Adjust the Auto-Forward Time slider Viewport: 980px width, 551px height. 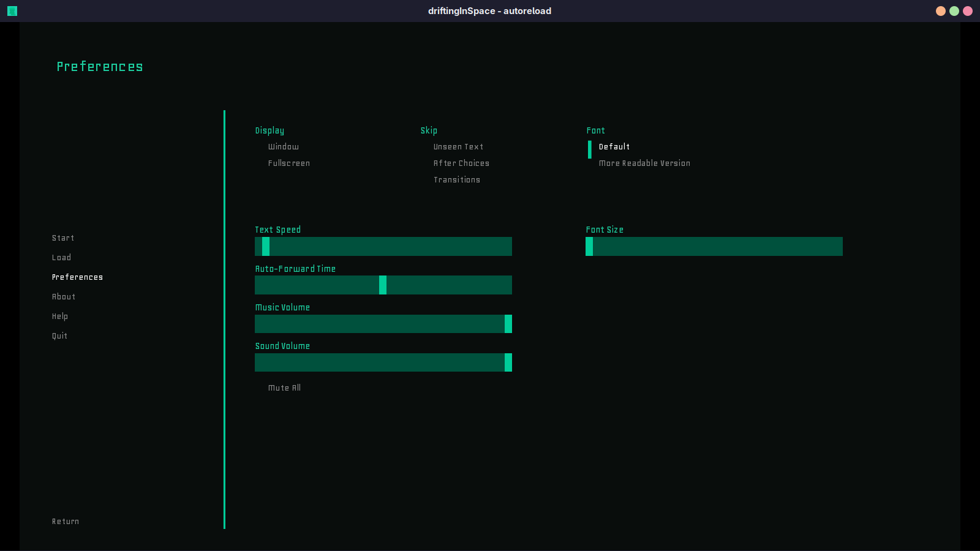(x=383, y=285)
